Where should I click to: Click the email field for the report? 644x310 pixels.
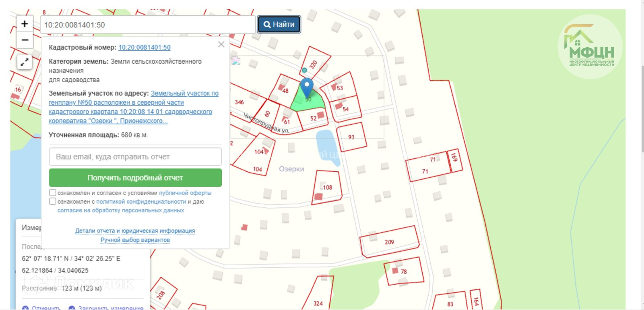tap(135, 157)
